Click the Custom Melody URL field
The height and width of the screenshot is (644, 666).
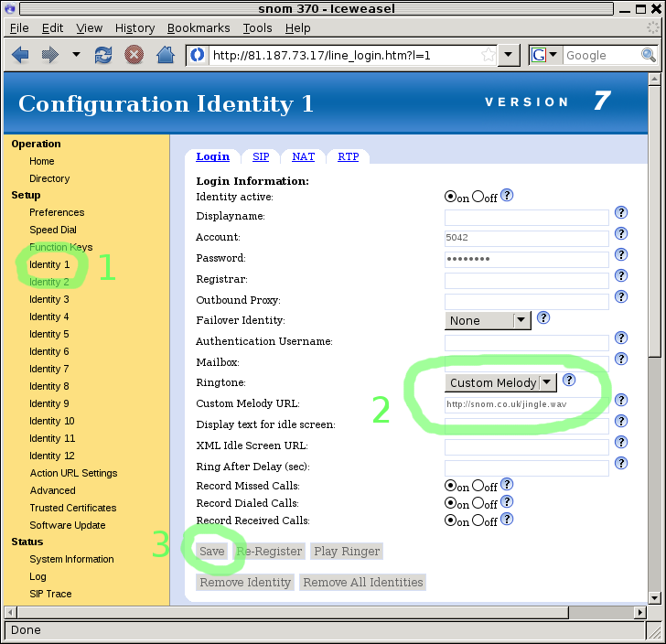pyautogui.click(x=527, y=404)
